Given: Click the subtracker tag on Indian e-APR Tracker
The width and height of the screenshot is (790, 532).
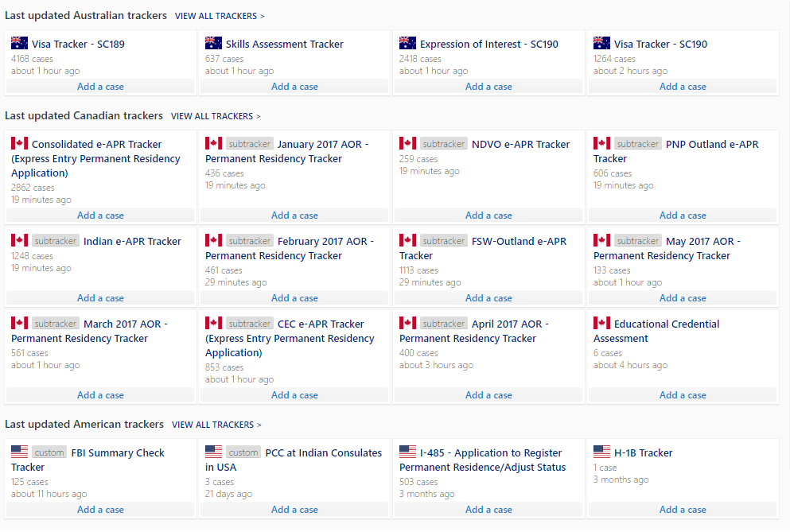Looking at the screenshot, I should coord(56,240).
